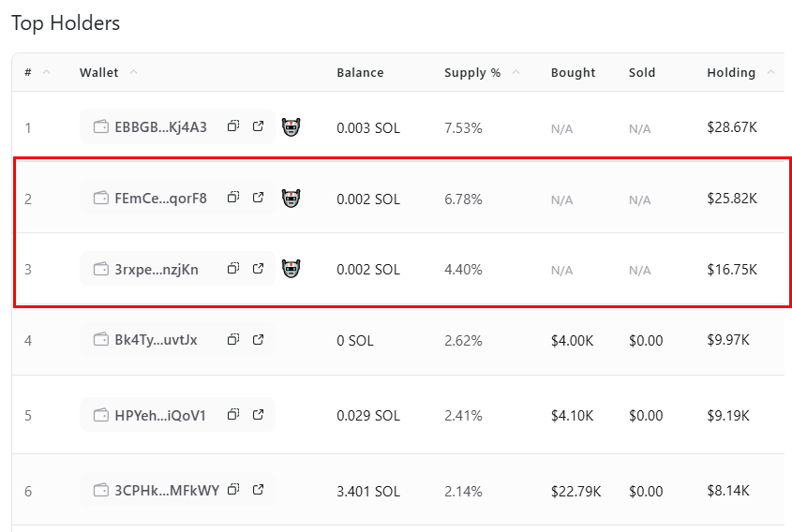Select the 0 SOL balance cell
The height and width of the screenshot is (532, 792).
(x=355, y=340)
